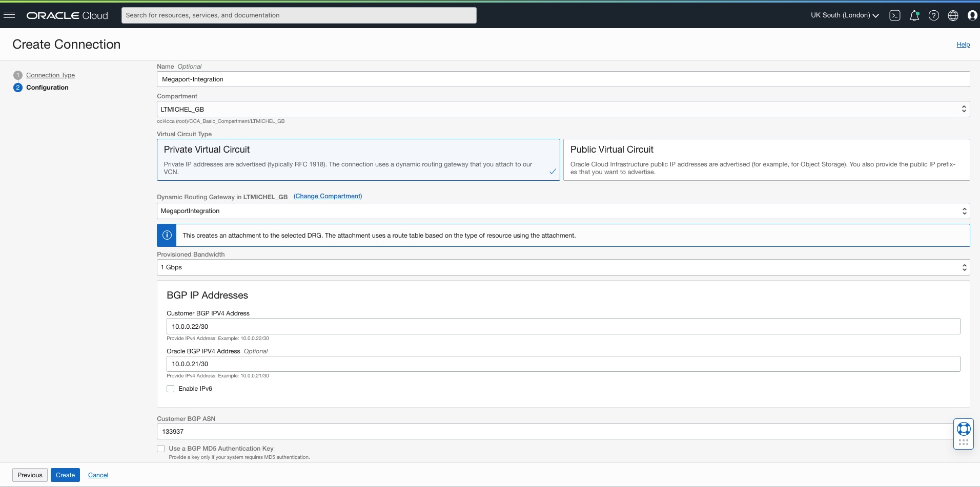Check Use a BGP MD5 Authentication Key

[x=160, y=448]
